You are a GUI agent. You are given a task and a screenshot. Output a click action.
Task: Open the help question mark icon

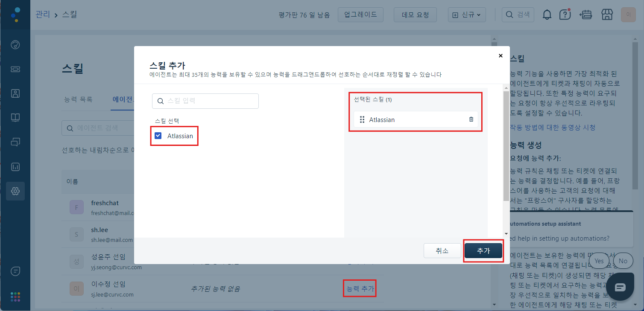pos(565,15)
